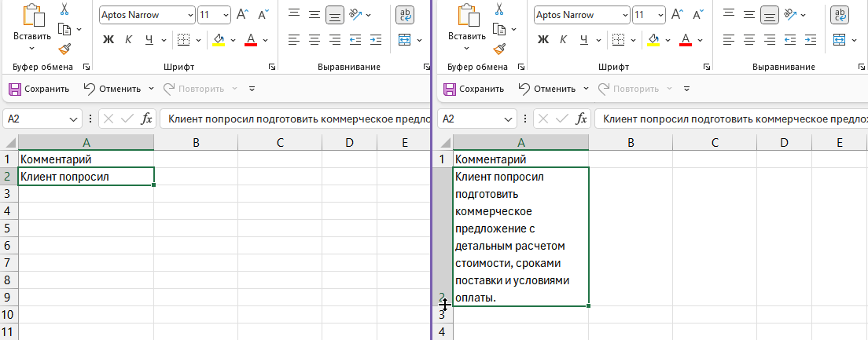Click Insert Function fx in right window
Image resolution: width=868 pixels, height=340 pixels.
coord(581,119)
